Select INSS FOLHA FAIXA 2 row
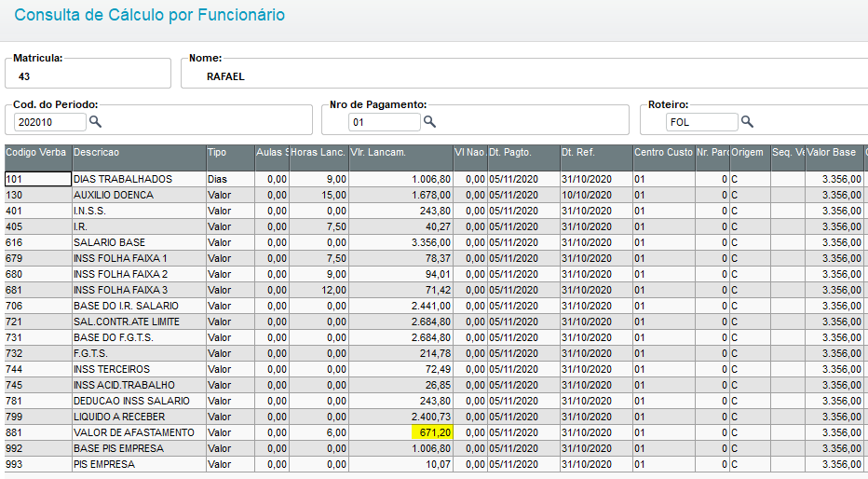868x479 pixels. point(433,274)
